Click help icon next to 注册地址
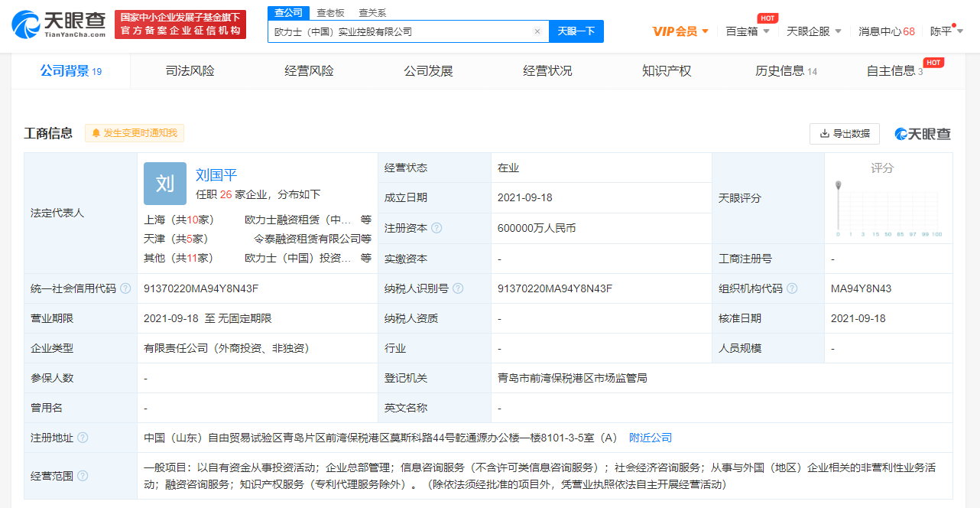The height and width of the screenshot is (508, 980). click(83, 438)
